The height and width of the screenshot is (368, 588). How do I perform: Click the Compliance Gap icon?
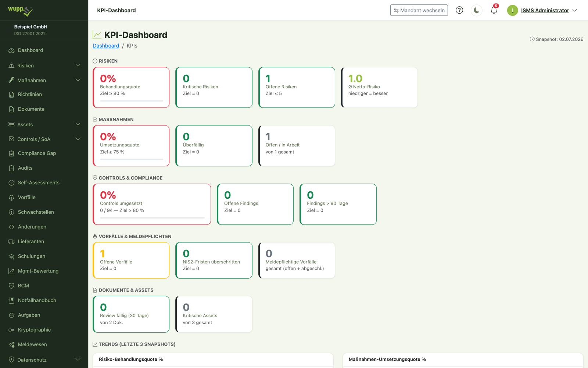[x=11, y=153]
